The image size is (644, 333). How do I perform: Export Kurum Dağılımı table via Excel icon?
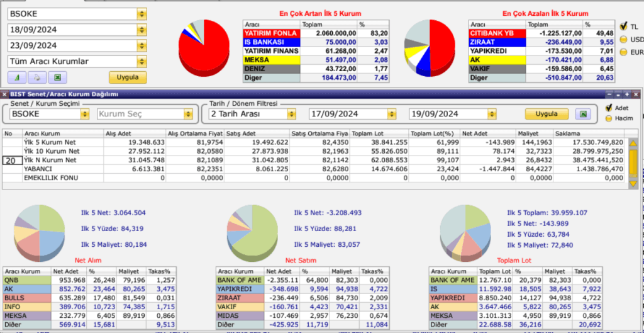point(583,114)
